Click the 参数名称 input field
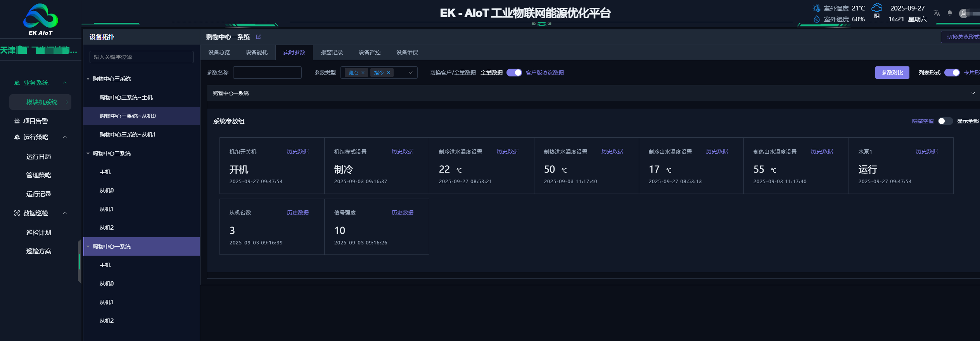 (267, 73)
